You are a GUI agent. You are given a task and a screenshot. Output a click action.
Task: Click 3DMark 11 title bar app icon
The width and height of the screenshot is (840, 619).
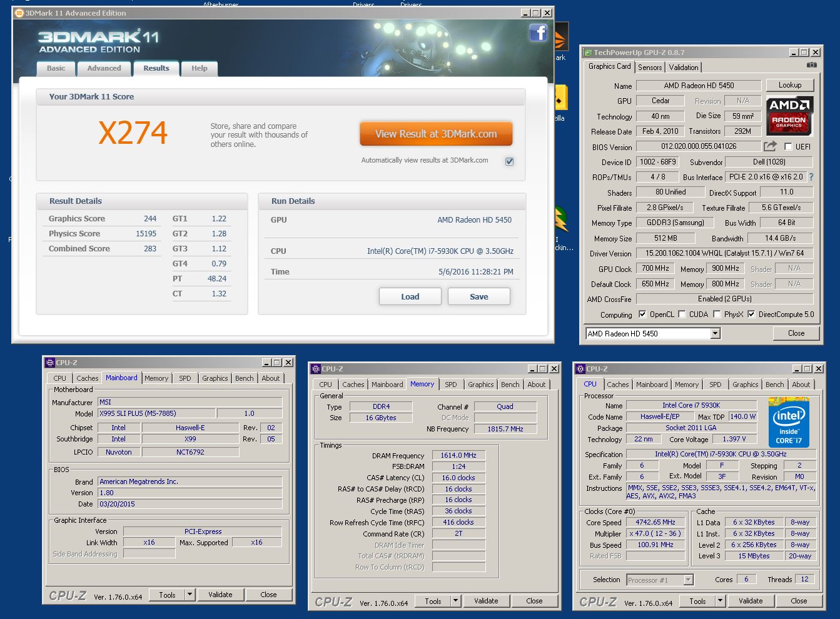click(x=19, y=13)
